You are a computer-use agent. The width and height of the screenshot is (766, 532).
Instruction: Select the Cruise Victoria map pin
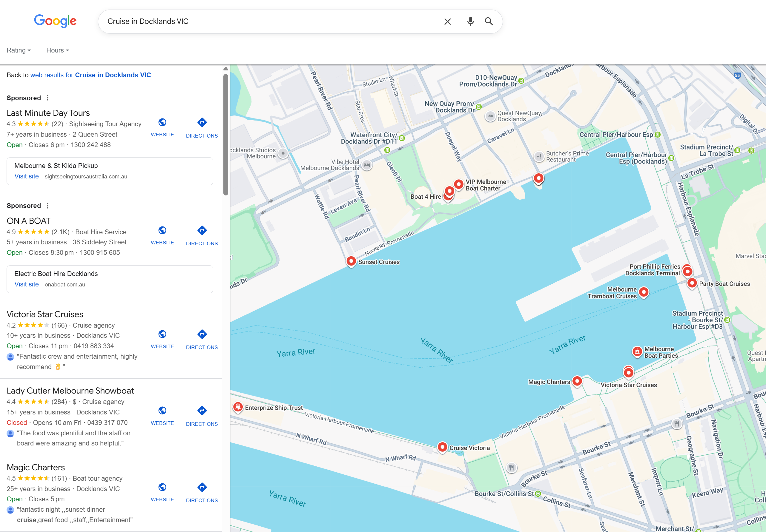(442, 447)
